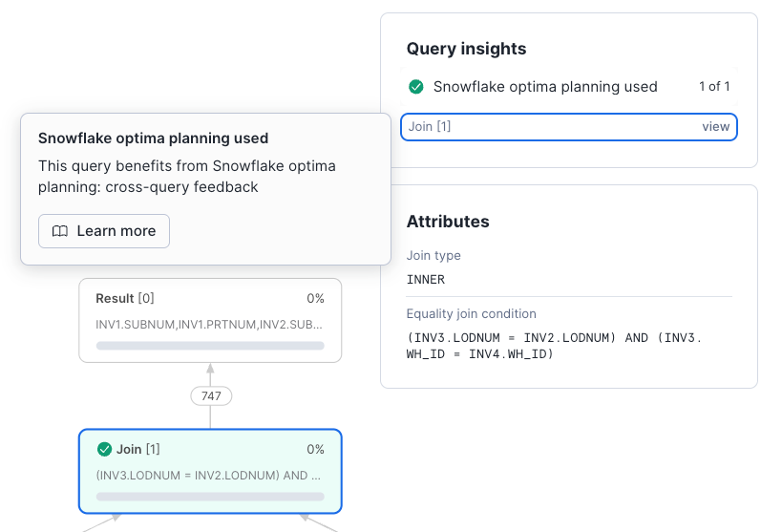Click the cross-query feedback description text
The height and width of the screenshot is (532, 782).
[x=187, y=176]
